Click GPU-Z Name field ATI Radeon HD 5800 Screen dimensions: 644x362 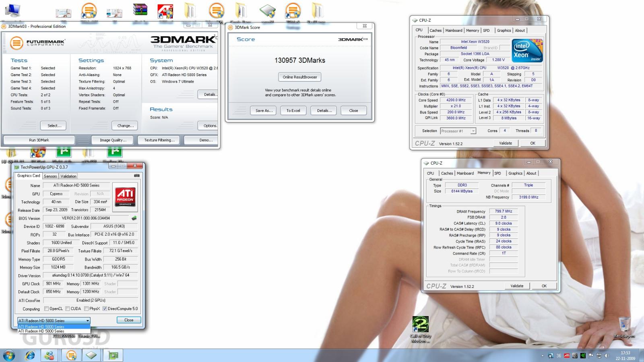coord(76,185)
